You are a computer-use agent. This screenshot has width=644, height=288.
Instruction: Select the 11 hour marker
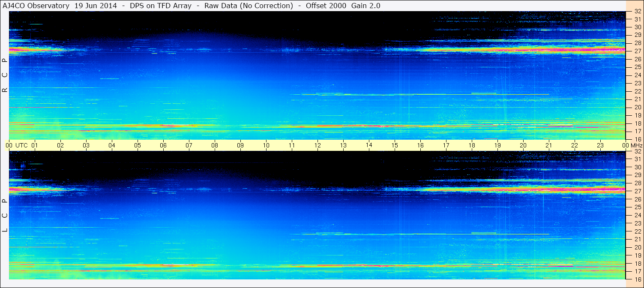[x=292, y=145]
